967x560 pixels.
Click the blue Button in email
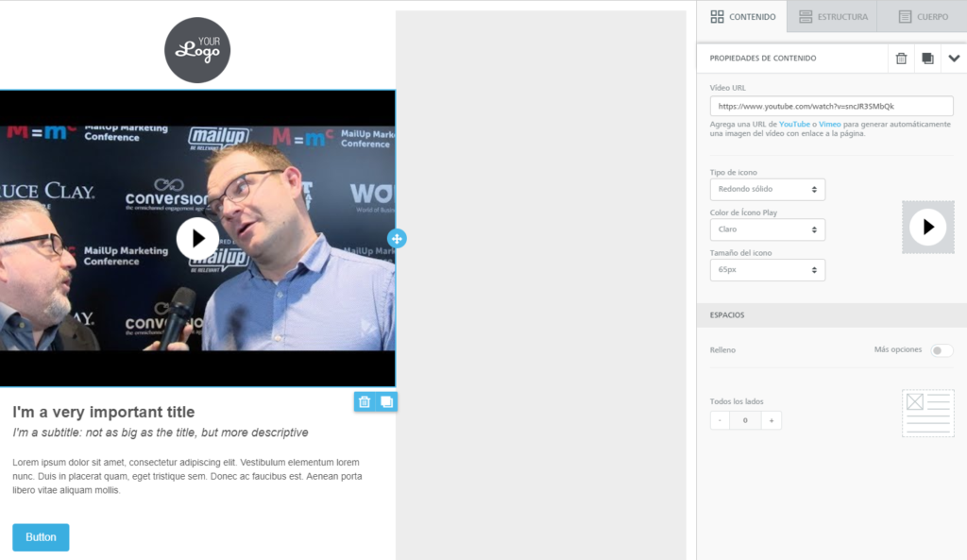41,537
